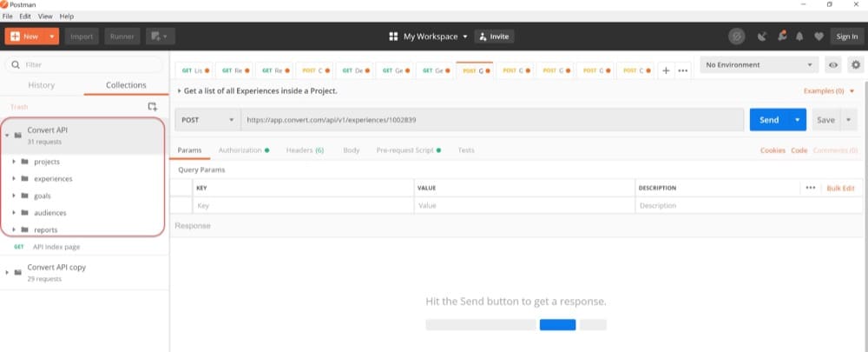Open the sync status icon in header
868x352 pixels.
click(736, 37)
